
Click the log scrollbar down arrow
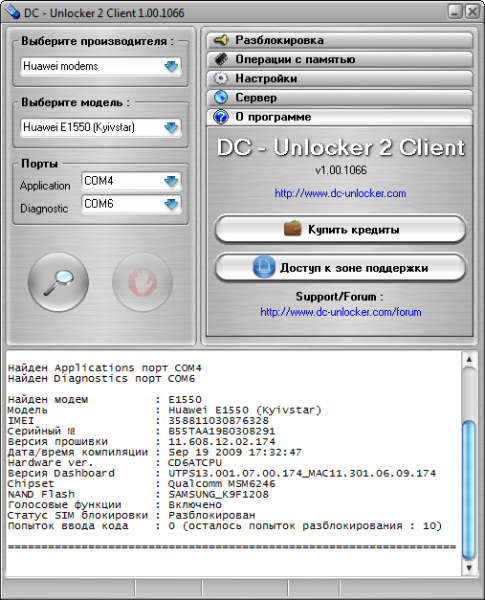pos(469,568)
